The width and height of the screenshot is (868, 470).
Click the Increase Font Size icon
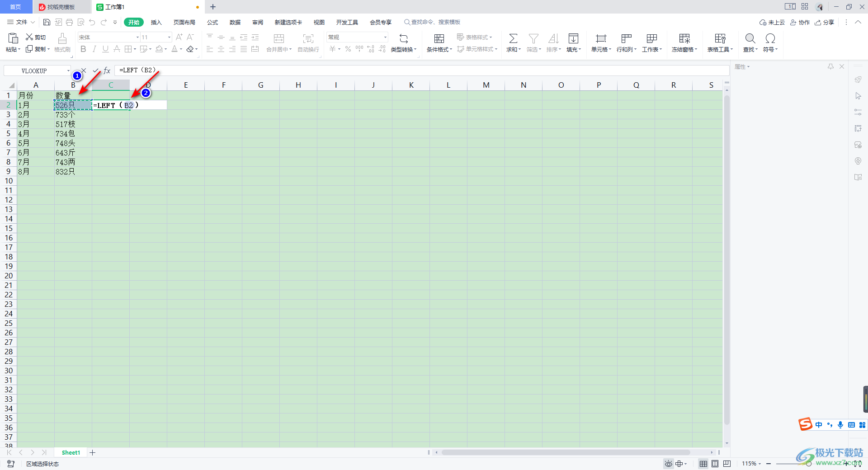[179, 37]
